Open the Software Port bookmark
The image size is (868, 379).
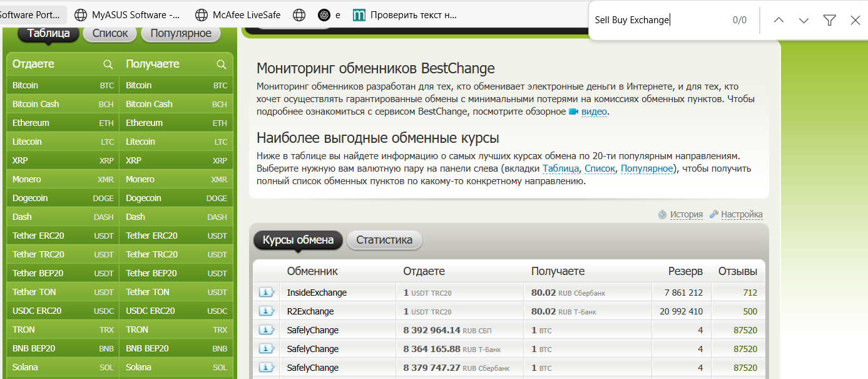click(x=31, y=14)
